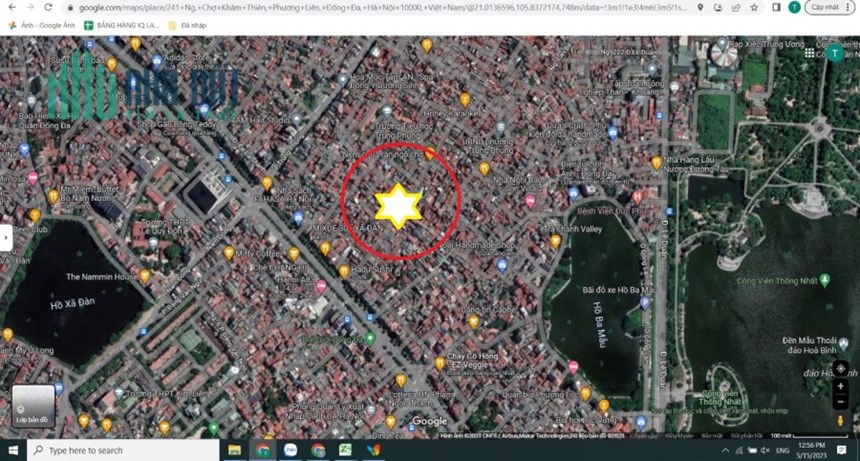
Task: Click the show my location button
Action: (840, 368)
